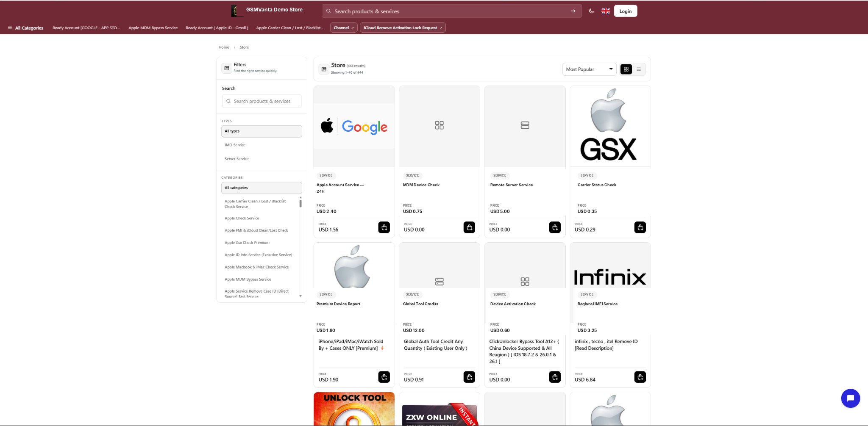Filter by Apple Gsx Check Premium category
868x426 pixels.
pyautogui.click(x=247, y=243)
